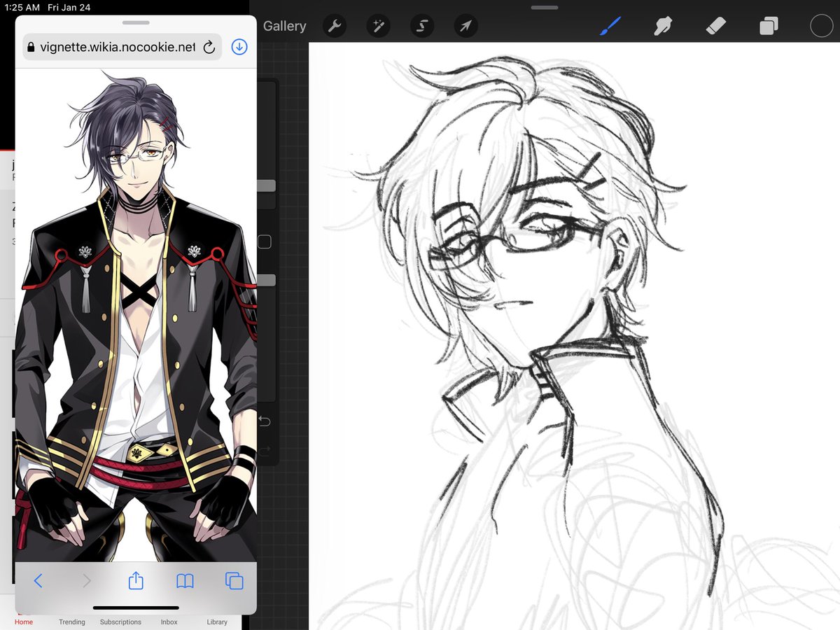Select the Smudge tool
Screen dimensions: 840x630
(663, 26)
